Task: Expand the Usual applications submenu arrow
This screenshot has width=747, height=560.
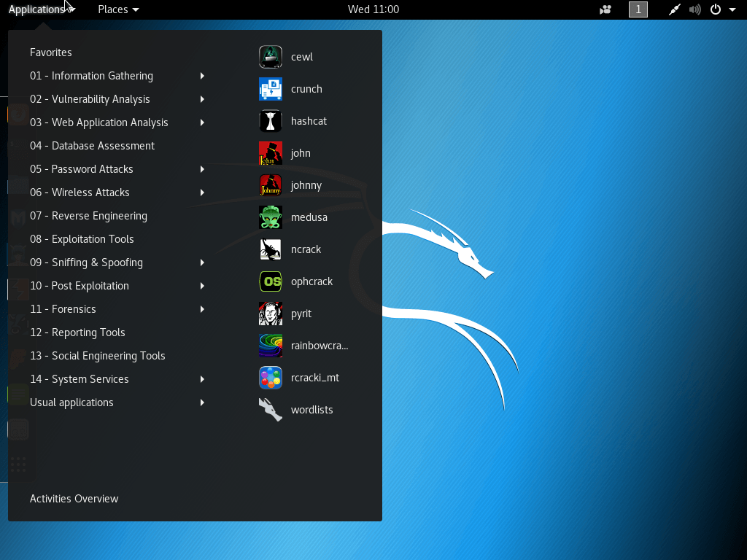Action: (x=202, y=402)
